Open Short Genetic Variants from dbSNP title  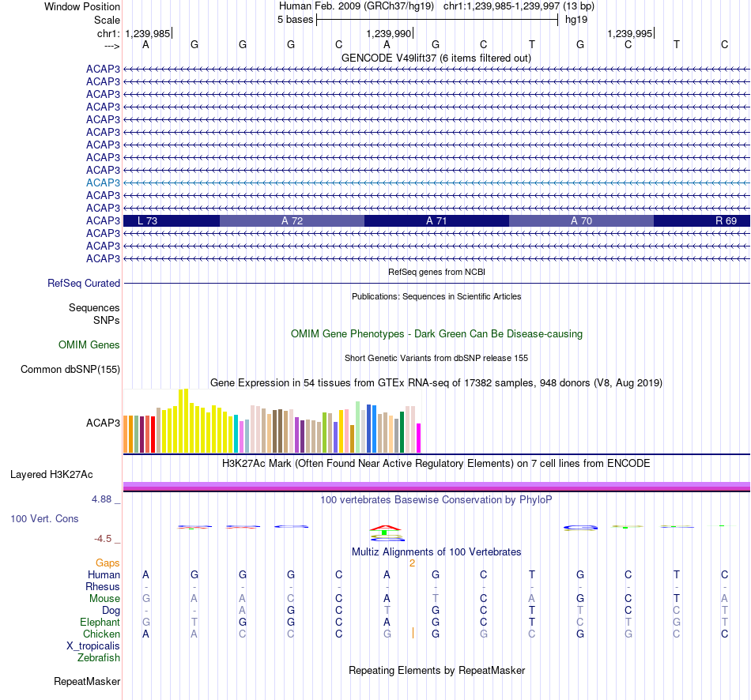pyautogui.click(x=436, y=358)
